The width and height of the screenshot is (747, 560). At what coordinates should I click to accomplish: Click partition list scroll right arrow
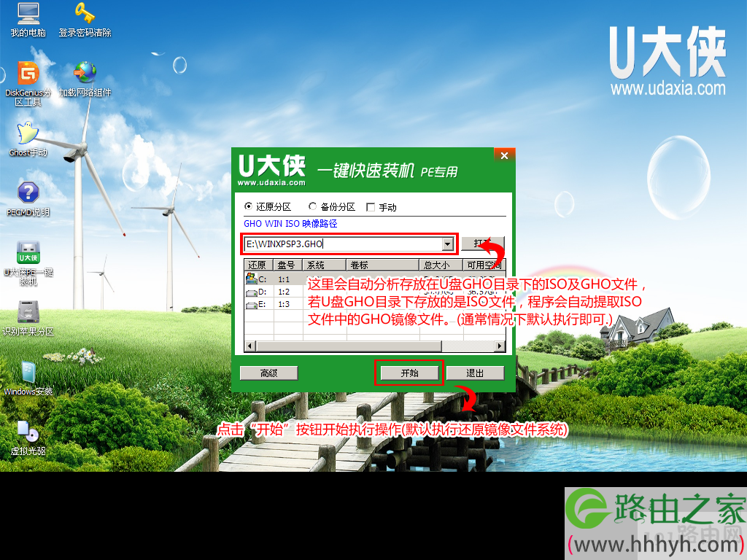coord(499,346)
